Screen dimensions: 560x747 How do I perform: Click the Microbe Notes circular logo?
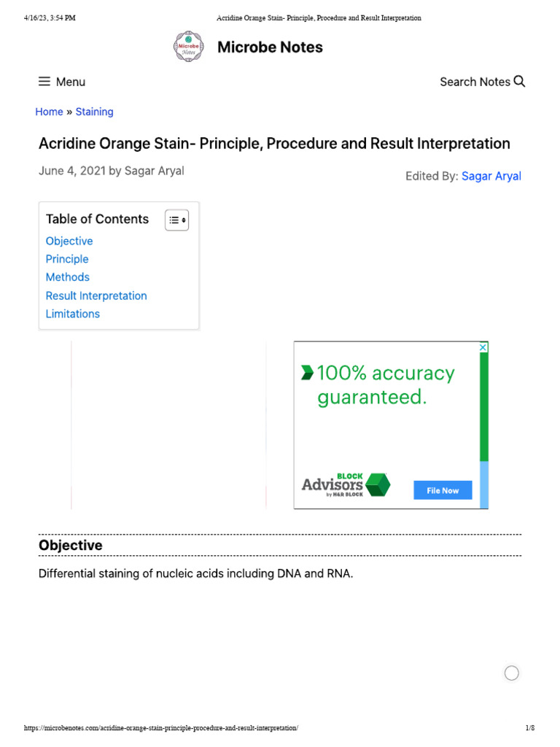click(x=188, y=47)
